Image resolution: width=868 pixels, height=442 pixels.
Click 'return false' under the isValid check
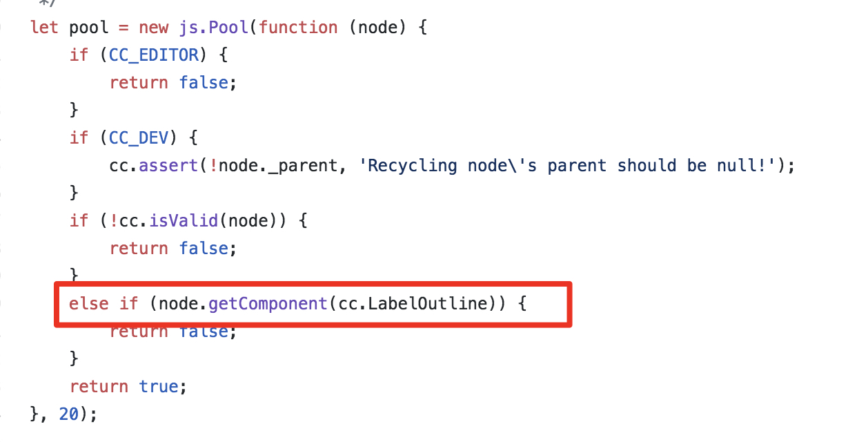tap(172, 249)
